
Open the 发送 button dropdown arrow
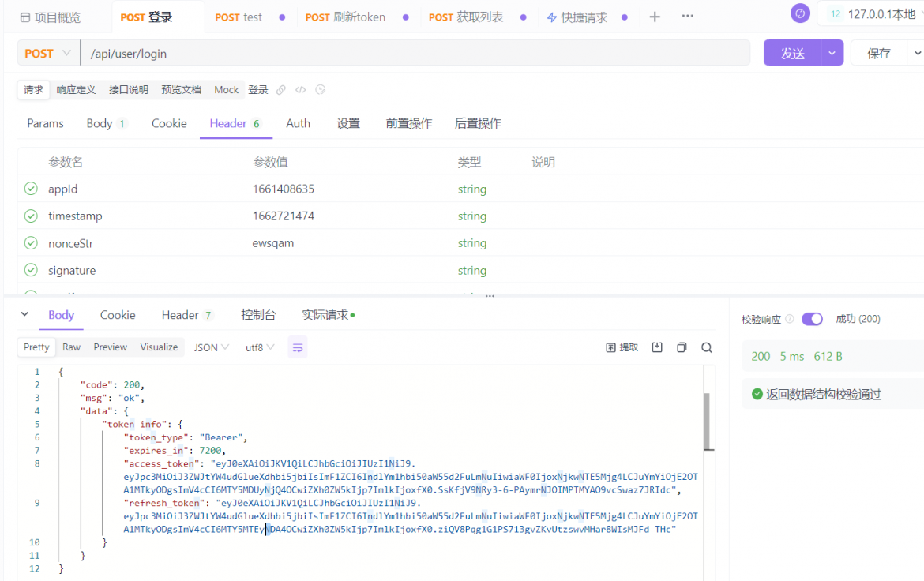[x=832, y=53]
